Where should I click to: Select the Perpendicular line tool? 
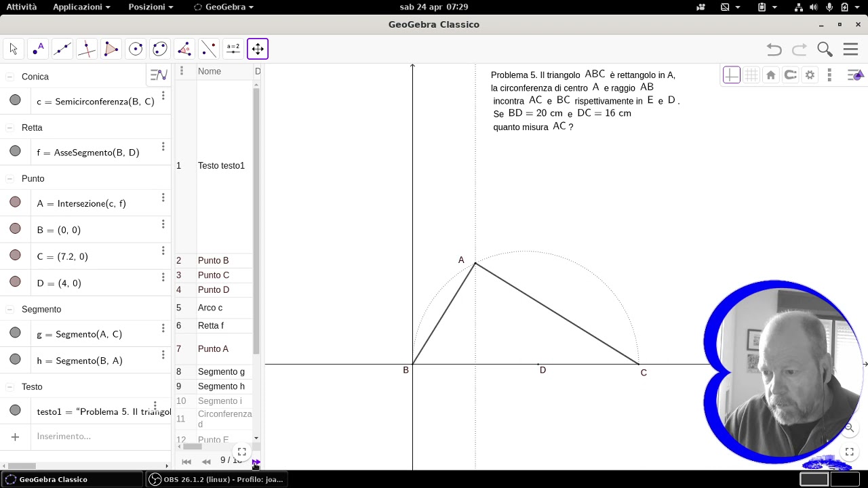click(x=87, y=49)
